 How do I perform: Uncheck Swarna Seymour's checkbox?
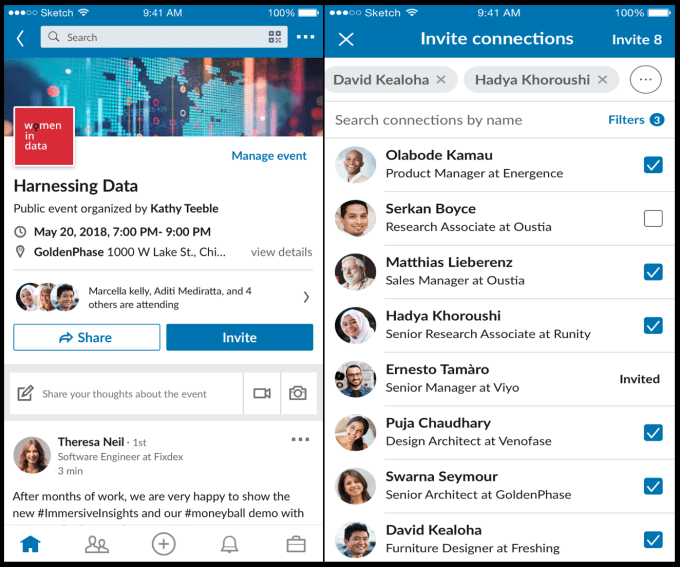coord(653,486)
